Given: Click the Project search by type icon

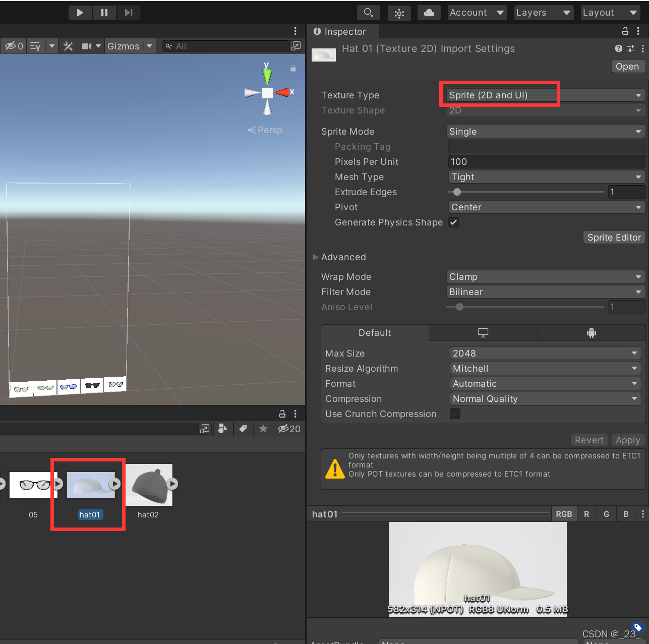Looking at the screenshot, I should 223,429.
